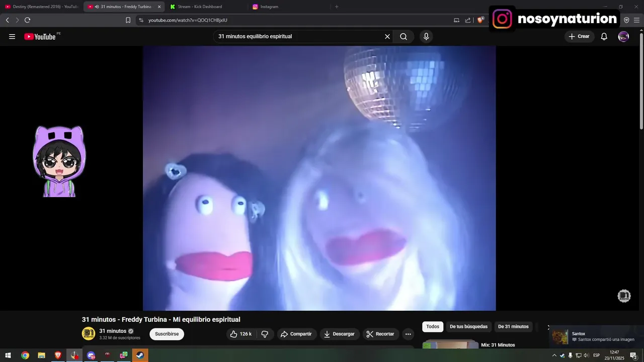Select the De 31 minutos chip

[x=513, y=327]
